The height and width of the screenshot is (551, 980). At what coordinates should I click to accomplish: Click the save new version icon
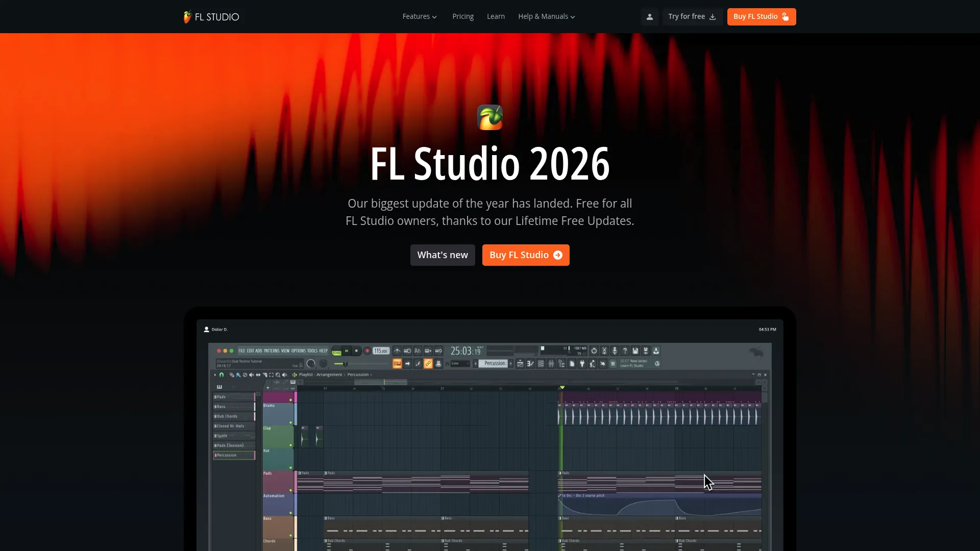pos(646,350)
